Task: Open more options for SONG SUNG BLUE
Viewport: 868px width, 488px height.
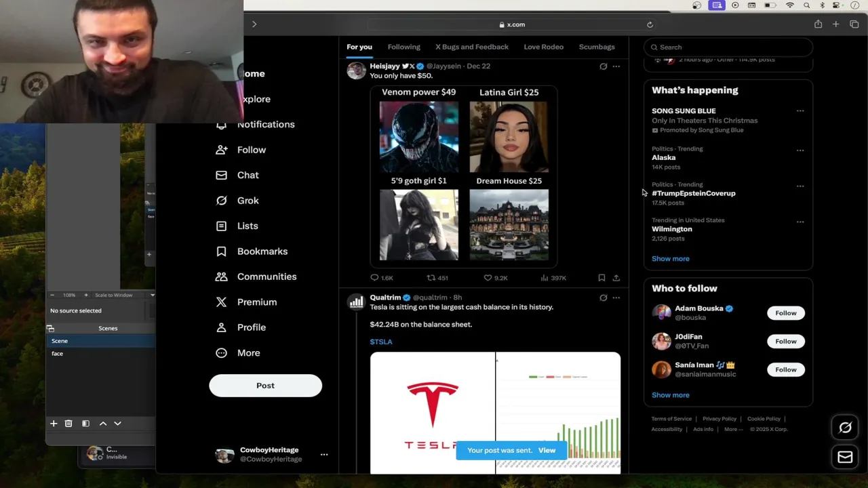Action: point(800,111)
